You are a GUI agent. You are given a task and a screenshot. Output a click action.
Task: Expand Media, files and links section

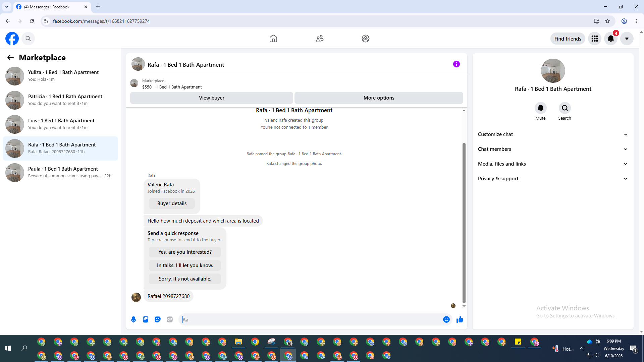pyautogui.click(x=553, y=164)
